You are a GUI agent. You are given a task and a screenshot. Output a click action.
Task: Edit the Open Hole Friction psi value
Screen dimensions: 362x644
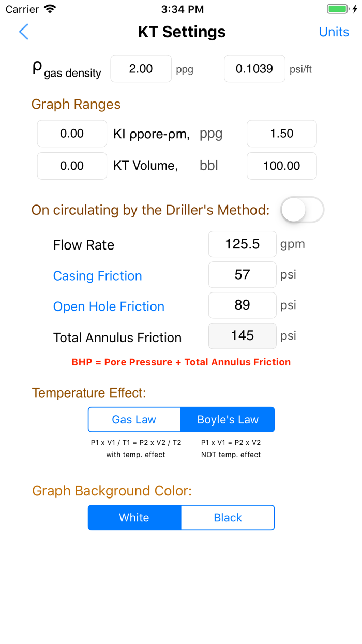coord(242,305)
